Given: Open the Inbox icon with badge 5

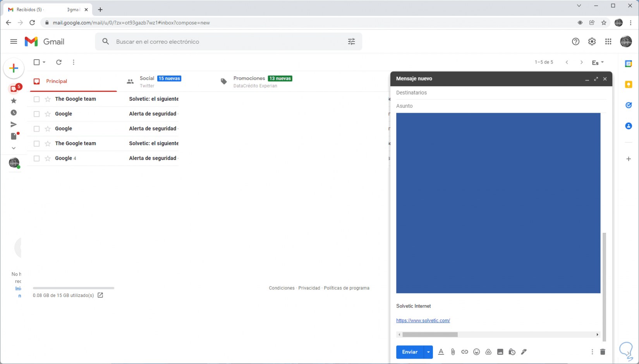Looking at the screenshot, I should (14, 89).
